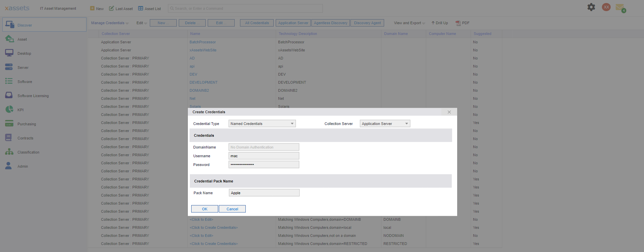Screen dimensions: 644x252
Task: Click the Purchasing sidebar icon
Action: coord(9,124)
